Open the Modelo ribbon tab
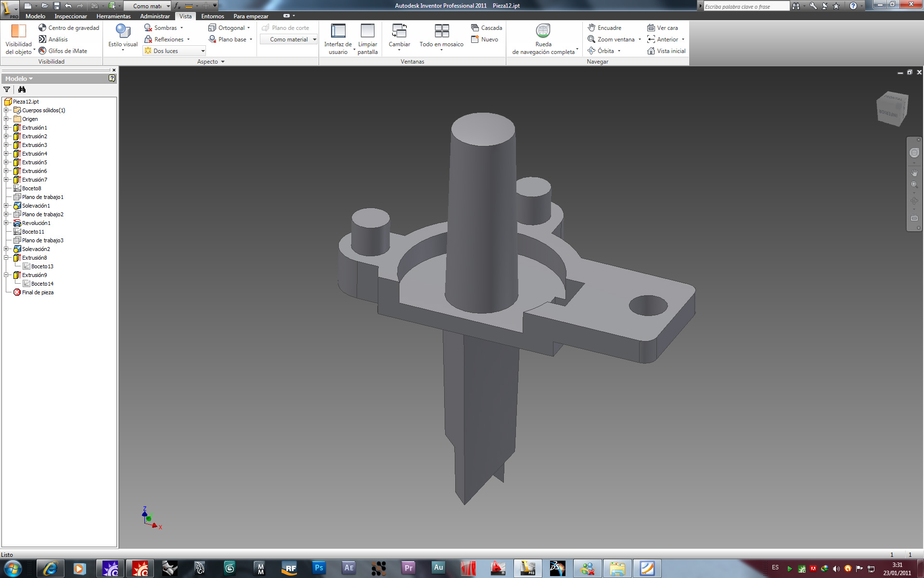 tap(36, 16)
